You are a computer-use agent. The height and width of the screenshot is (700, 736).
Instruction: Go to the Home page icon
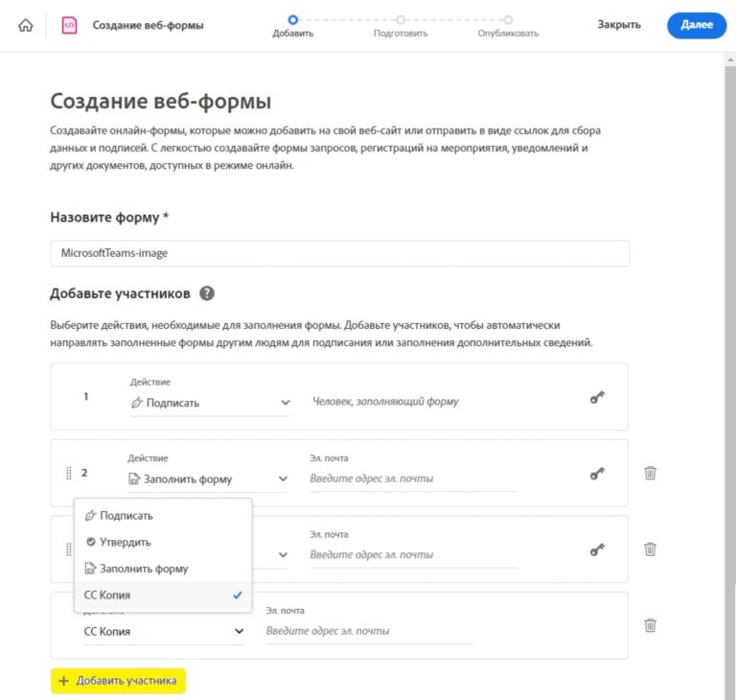pyautogui.click(x=25, y=26)
